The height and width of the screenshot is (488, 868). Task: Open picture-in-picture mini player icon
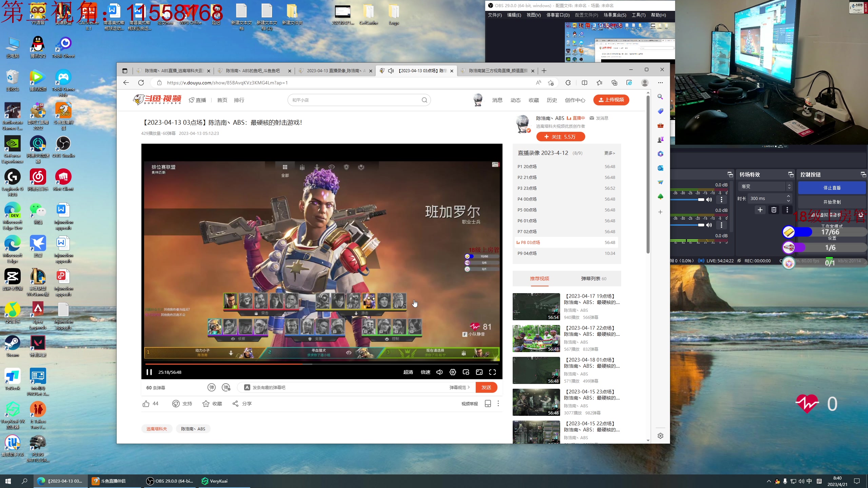click(x=466, y=372)
